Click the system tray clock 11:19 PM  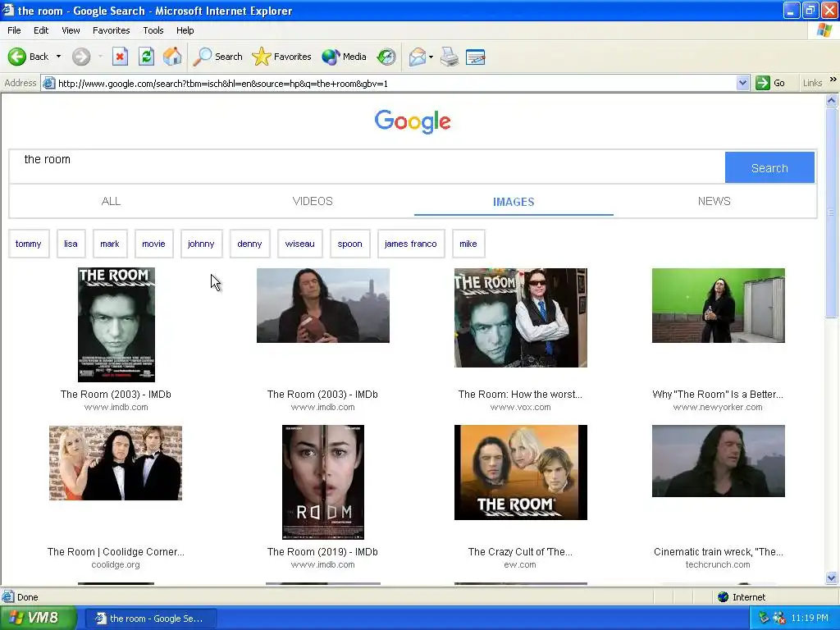pyautogui.click(x=810, y=619)
